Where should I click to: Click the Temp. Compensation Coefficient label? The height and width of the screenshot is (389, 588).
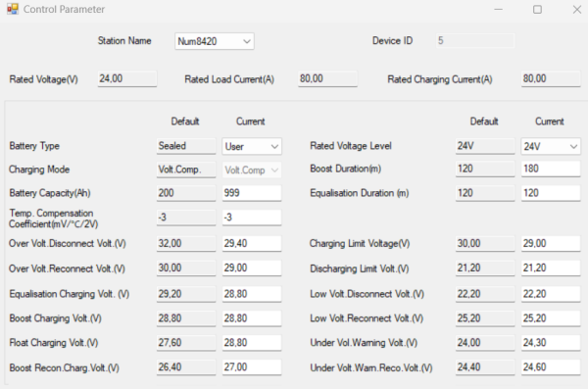[x=53, y=219]
